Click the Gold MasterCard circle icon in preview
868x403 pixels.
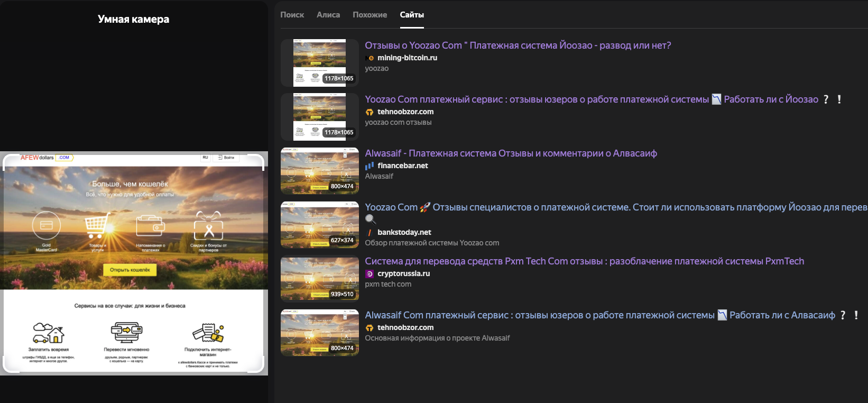[47, 226]
